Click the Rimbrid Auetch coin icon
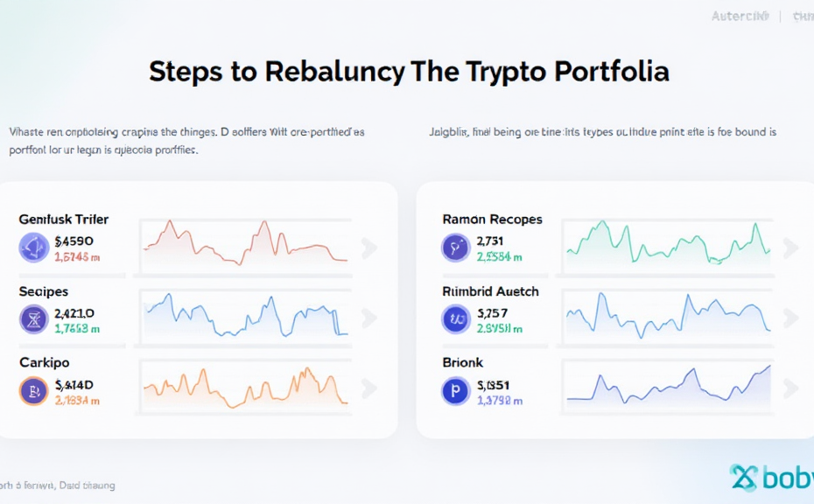The image size is (814, 504). coord(457,320)
